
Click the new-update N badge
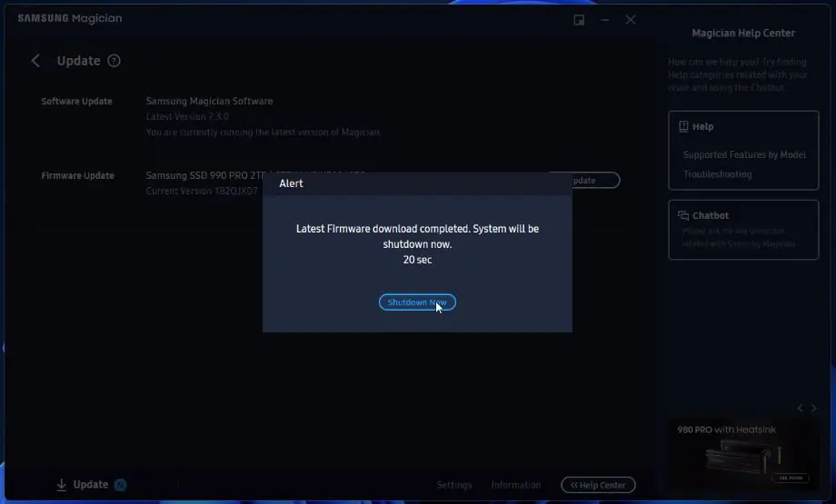coord(121,484)
